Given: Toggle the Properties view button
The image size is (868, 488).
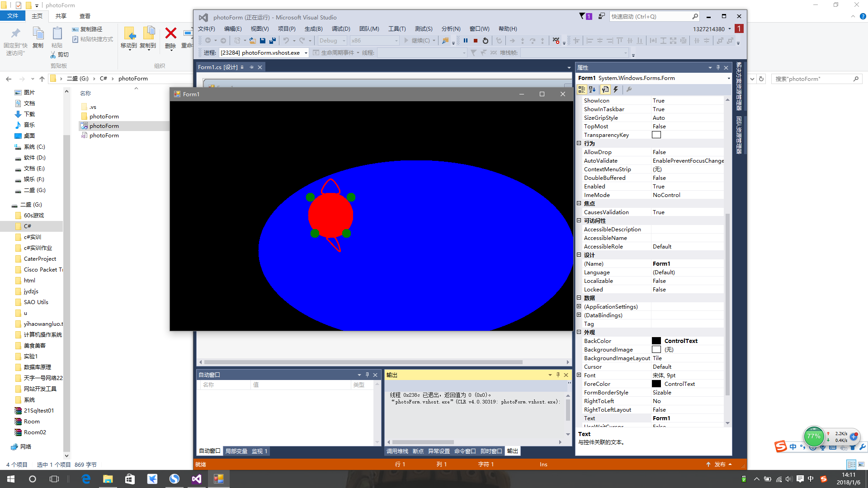Looking at the screenshot, I should [x=605, y=89].
